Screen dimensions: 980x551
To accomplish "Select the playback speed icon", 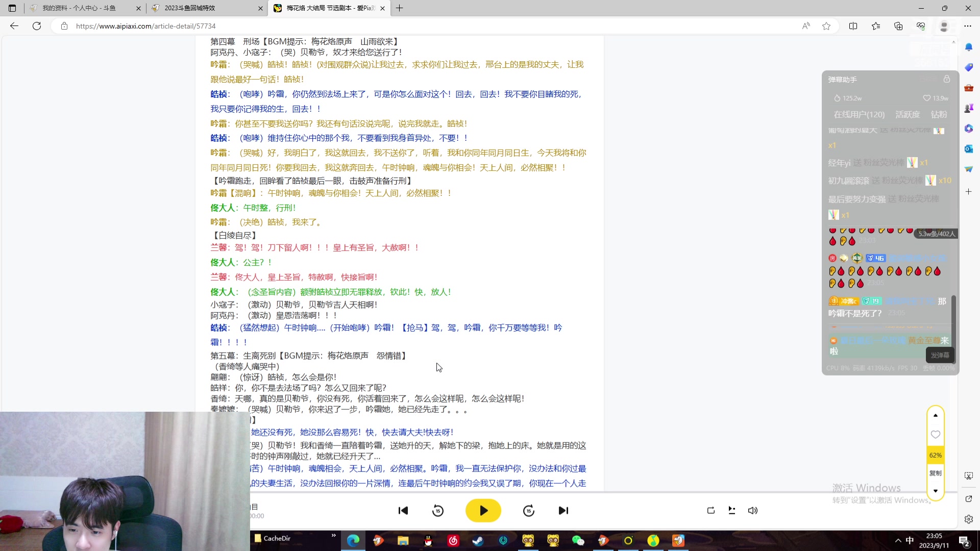I will [731, 510].
